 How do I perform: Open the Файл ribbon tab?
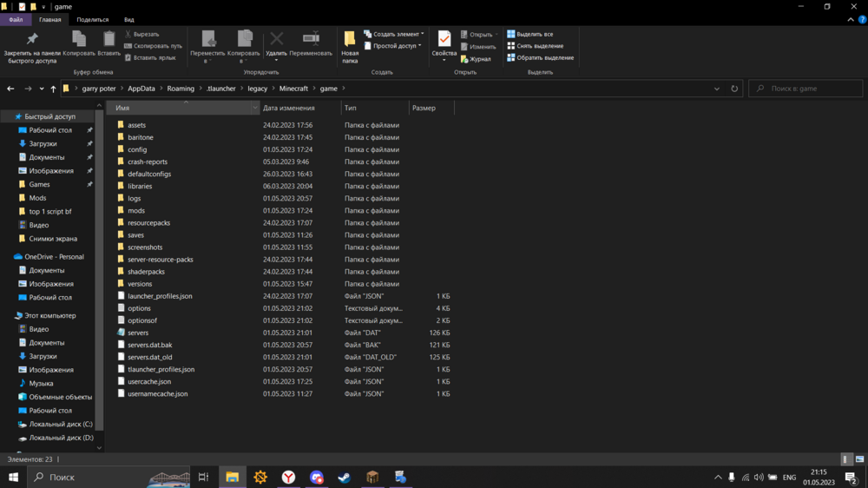pos(16,19)
